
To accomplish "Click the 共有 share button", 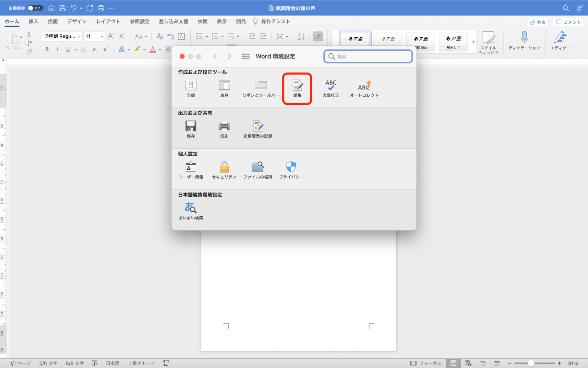I will point(537,22).
